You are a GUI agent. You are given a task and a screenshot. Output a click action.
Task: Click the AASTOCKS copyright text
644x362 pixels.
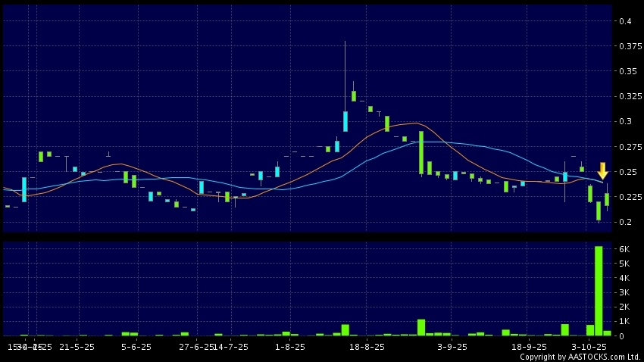tap(580, 357)
